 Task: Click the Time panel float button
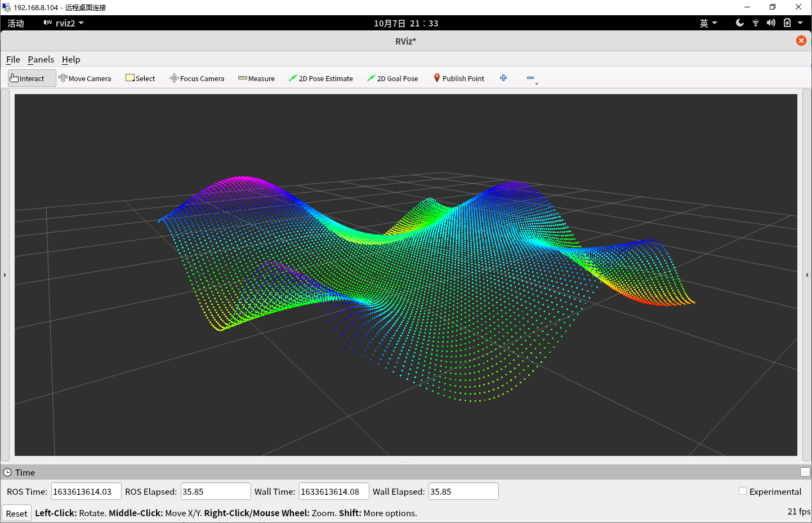(x=805, y=472)
